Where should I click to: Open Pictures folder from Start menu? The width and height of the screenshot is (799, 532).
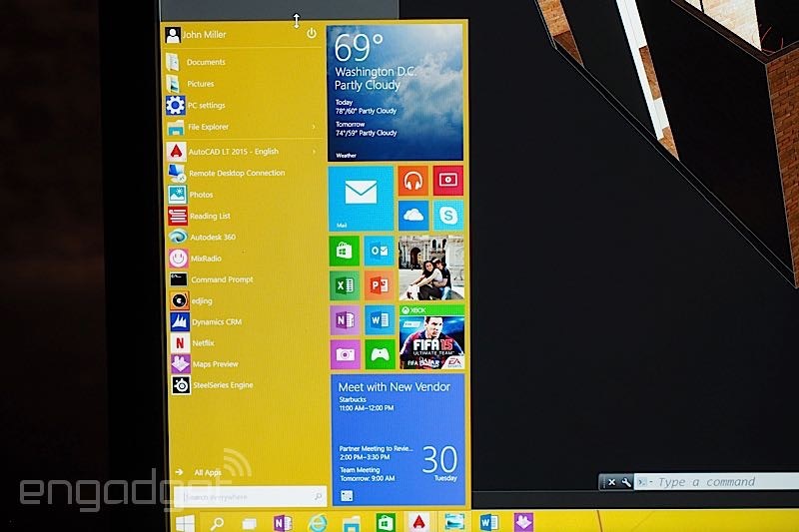point(191,84)
